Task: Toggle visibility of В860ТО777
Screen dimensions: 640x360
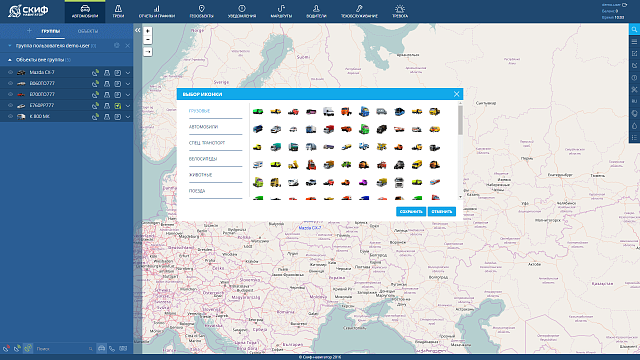Action: (x=11, y=83)
